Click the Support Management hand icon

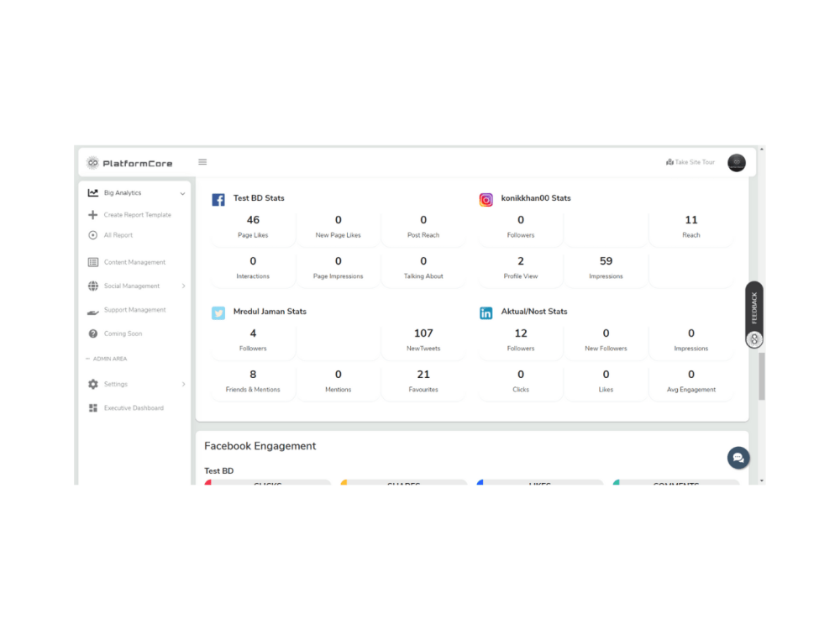point(93,311)
